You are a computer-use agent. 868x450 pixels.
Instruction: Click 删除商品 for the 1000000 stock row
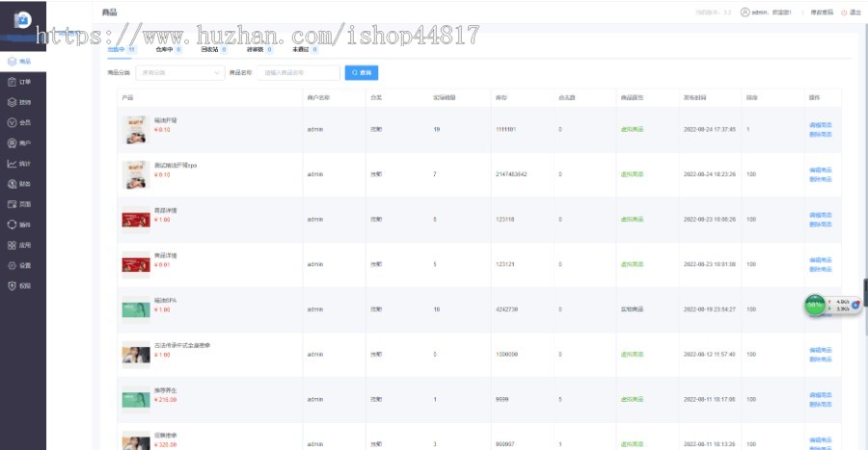coord(821,359)
